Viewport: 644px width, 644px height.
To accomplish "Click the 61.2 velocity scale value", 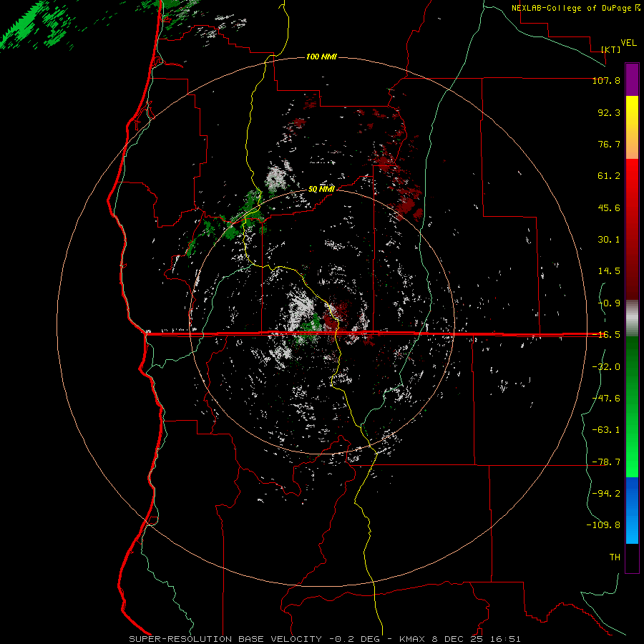I will coord(609,176).
